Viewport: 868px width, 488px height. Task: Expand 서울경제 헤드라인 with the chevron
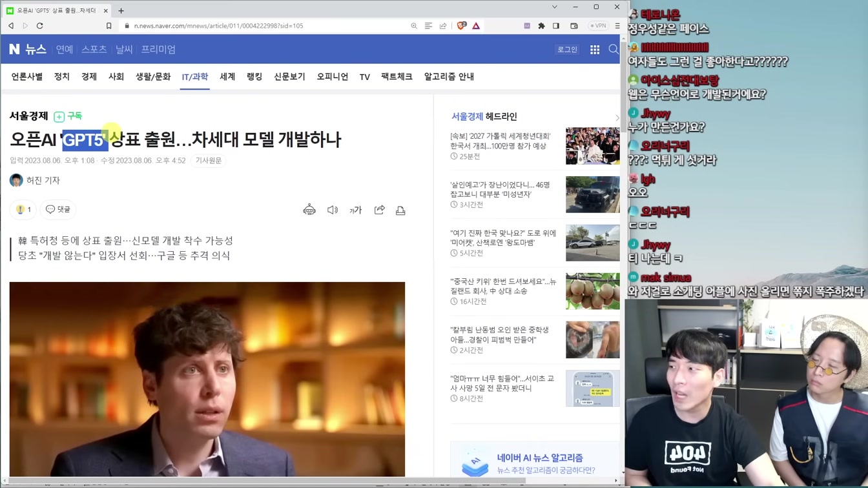[617, 117]
